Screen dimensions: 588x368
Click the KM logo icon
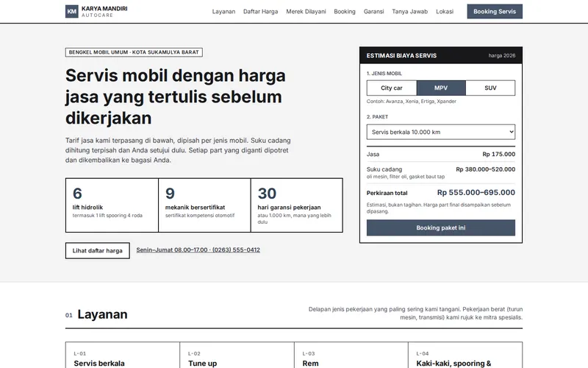pos(71,12)
